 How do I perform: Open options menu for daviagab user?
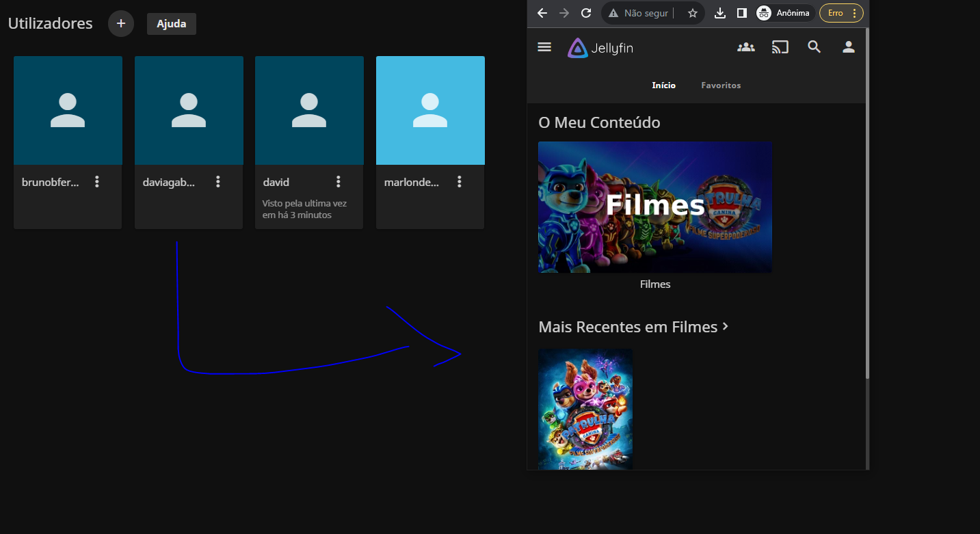click(x=218, y=182)
